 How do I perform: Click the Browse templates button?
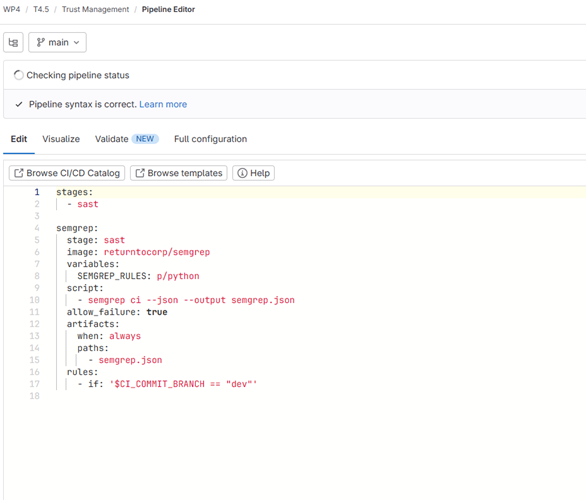(x=179, y=173)
